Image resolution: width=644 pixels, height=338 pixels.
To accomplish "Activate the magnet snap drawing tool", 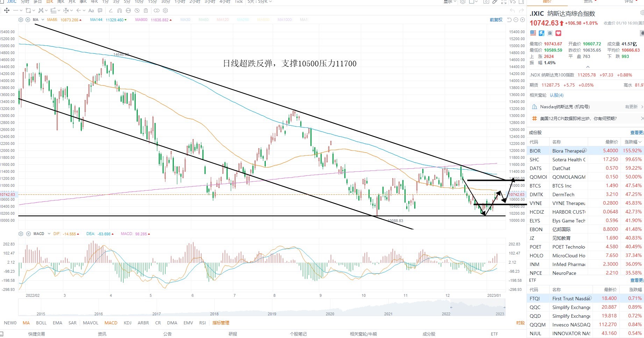I will [120, 10].
